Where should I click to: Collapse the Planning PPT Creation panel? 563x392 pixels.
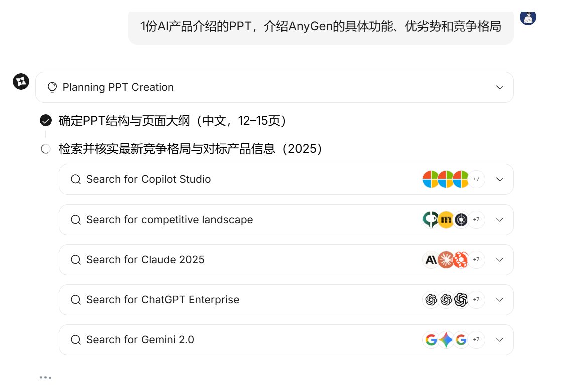coord(500,87)
